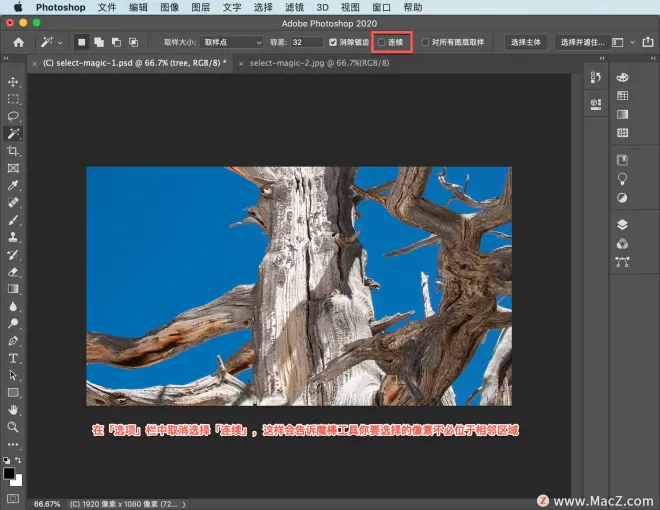Image resolution: width=660 pixels, height=510 pixels.
Task: Open the Adjustments panel icon
Action: (x=622, y=198)
